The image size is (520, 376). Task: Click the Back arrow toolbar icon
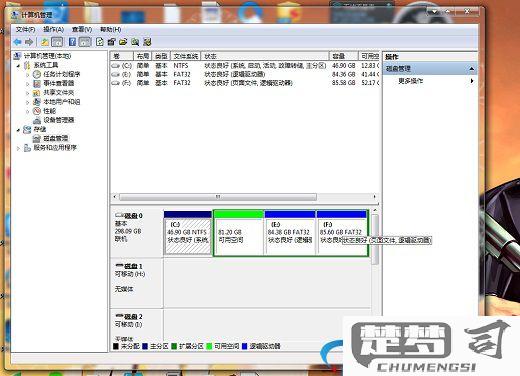click(x=17, y=42)
